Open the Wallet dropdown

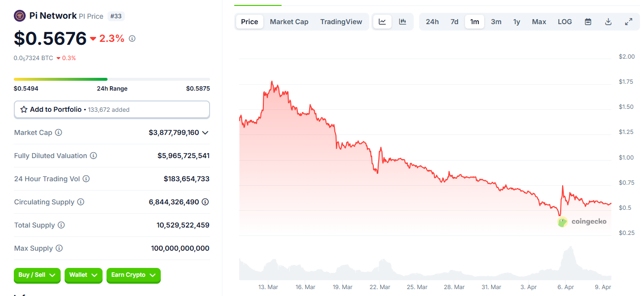pyautogui.click(x=83, y=275)
